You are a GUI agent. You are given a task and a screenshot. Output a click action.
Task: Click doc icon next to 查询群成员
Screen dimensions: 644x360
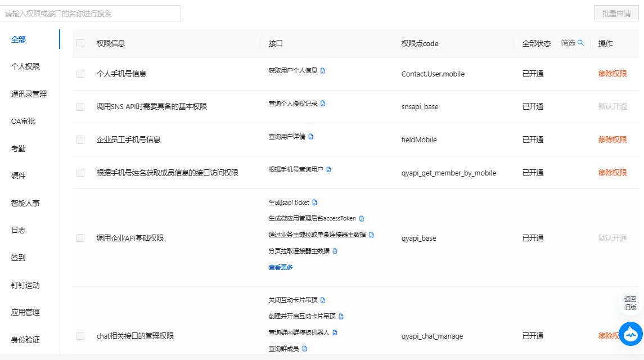click(x=305, y=349)
